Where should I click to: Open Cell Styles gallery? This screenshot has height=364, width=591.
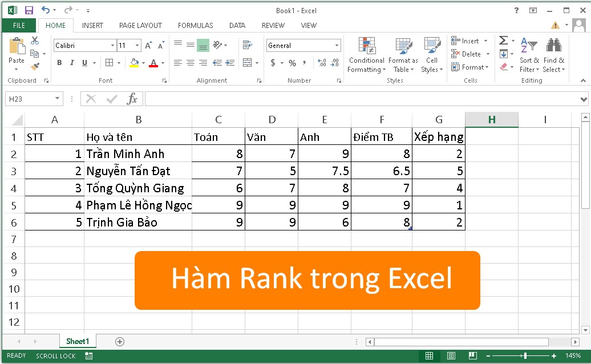coord(432,55)
